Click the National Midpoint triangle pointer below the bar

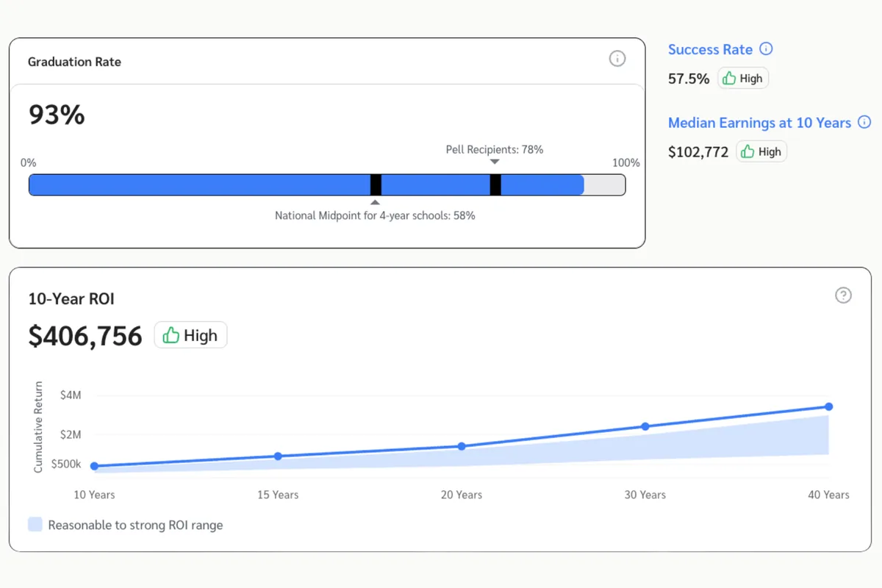pyautogui.click(x=376, y=202)
